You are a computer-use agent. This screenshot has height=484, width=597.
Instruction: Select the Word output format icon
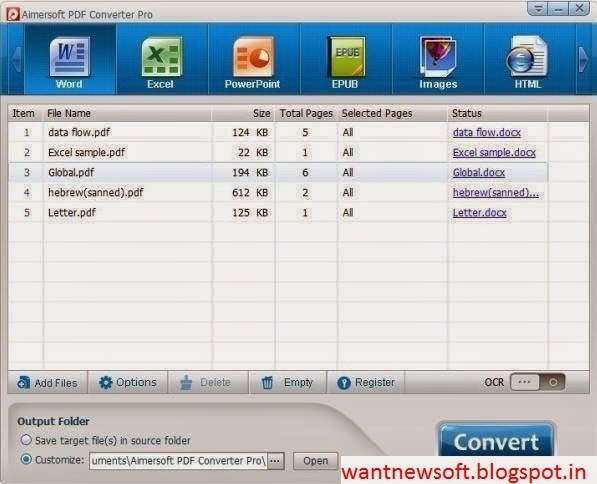70,60
